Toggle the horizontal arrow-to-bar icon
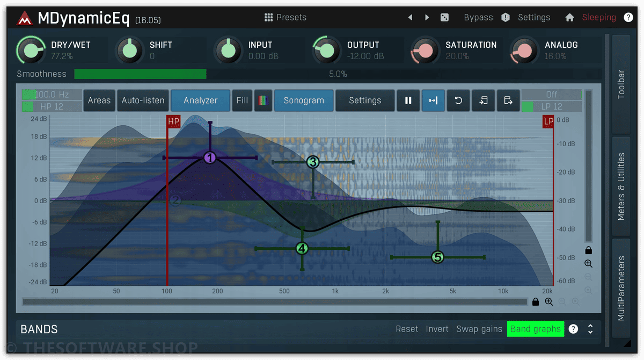Screen dimensions: 644x360 pyautogui.click(x=433, y=100)
